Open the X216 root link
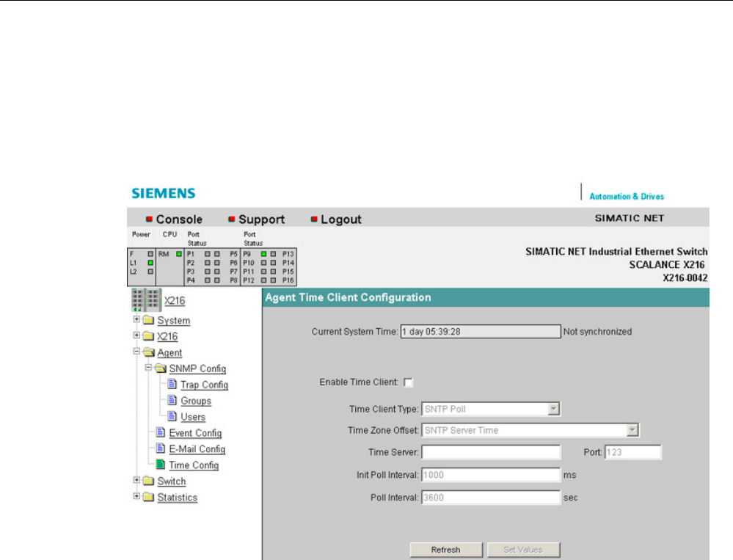The width and height of the screenshot is (733, 560). pyautogui.click(x=175, y=301)
